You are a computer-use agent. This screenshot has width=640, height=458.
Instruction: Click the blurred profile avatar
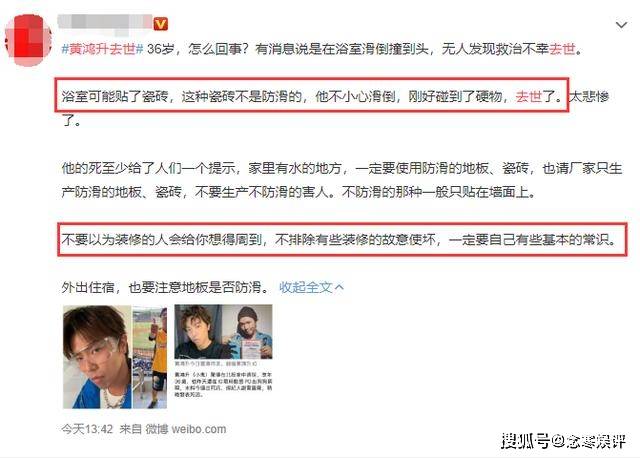point(28,40)
